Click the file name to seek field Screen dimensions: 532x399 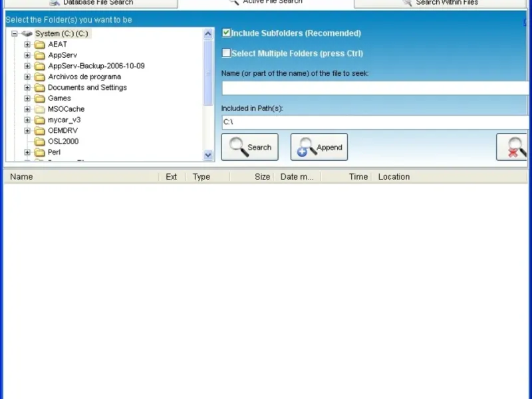(x=375, y=88)
